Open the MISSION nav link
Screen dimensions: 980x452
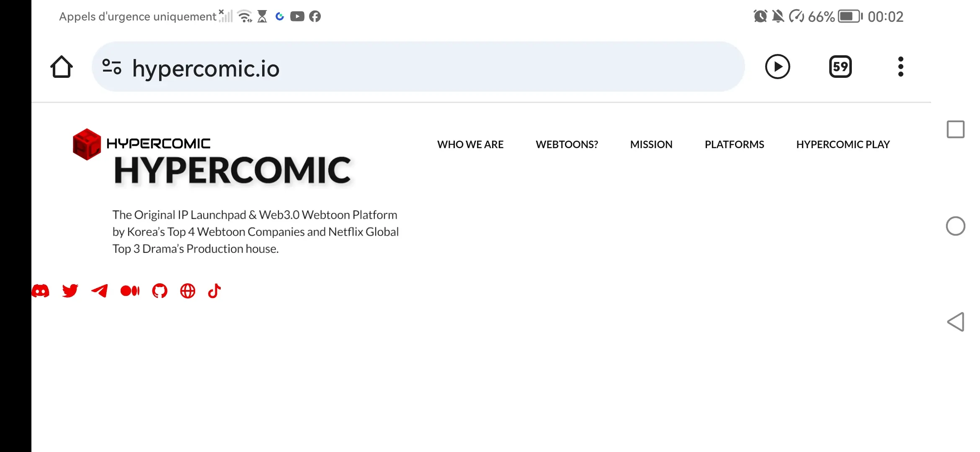point(651,144)
